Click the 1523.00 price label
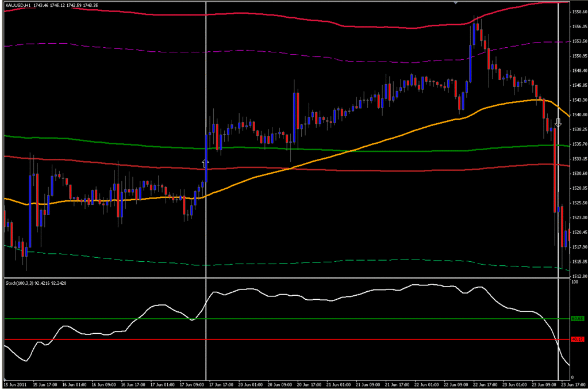Viewport: 588px width, 389px height. click(x=579, y=218)
